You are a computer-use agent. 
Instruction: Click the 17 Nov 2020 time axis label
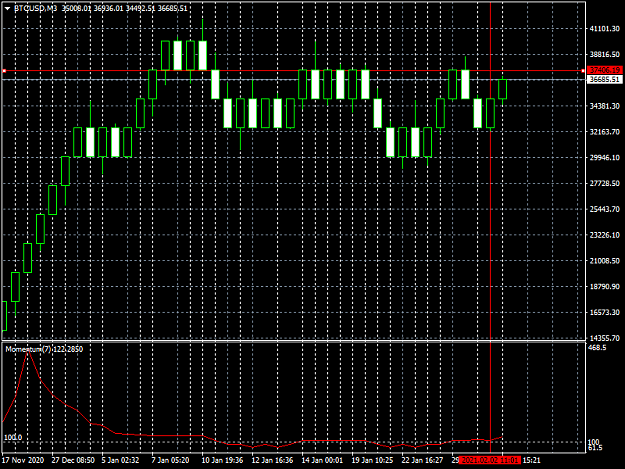[x=23, y=460]
